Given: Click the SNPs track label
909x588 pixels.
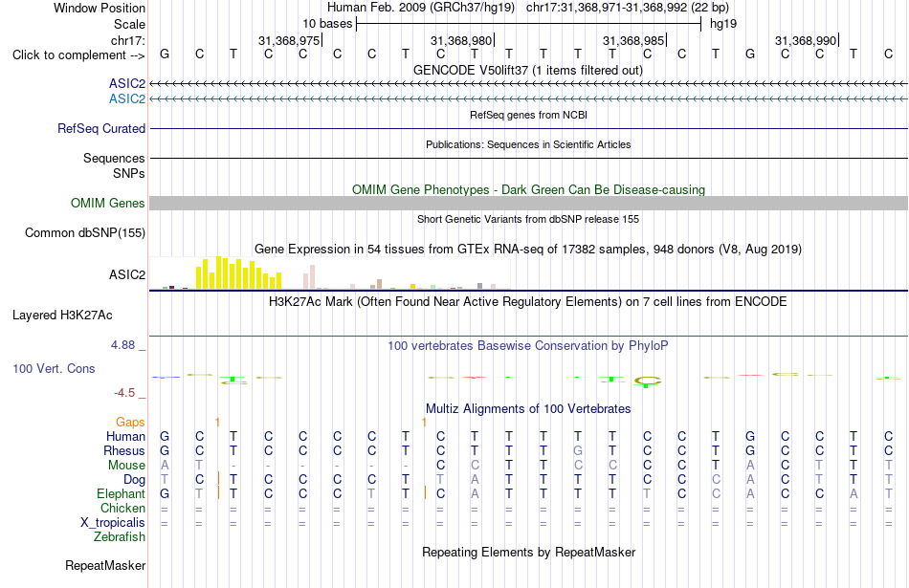Looking at the screenshot, I should pyautogui.click(x=129, y=173).
